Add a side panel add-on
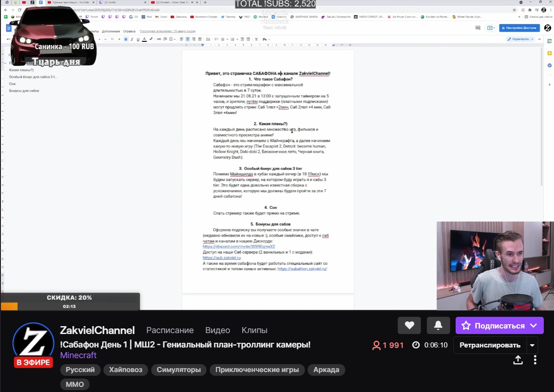554x392 pixels. tap(549, 85)
